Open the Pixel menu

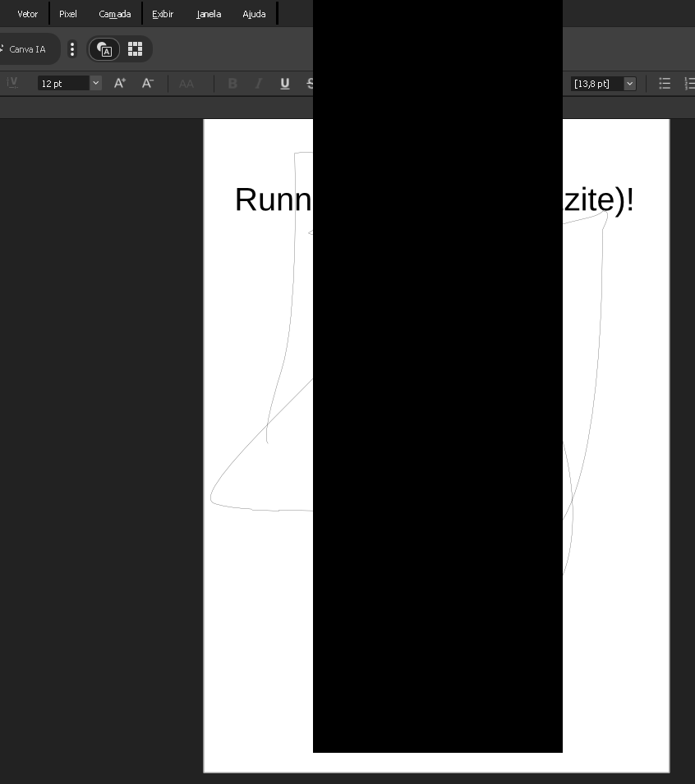[68, 14]
